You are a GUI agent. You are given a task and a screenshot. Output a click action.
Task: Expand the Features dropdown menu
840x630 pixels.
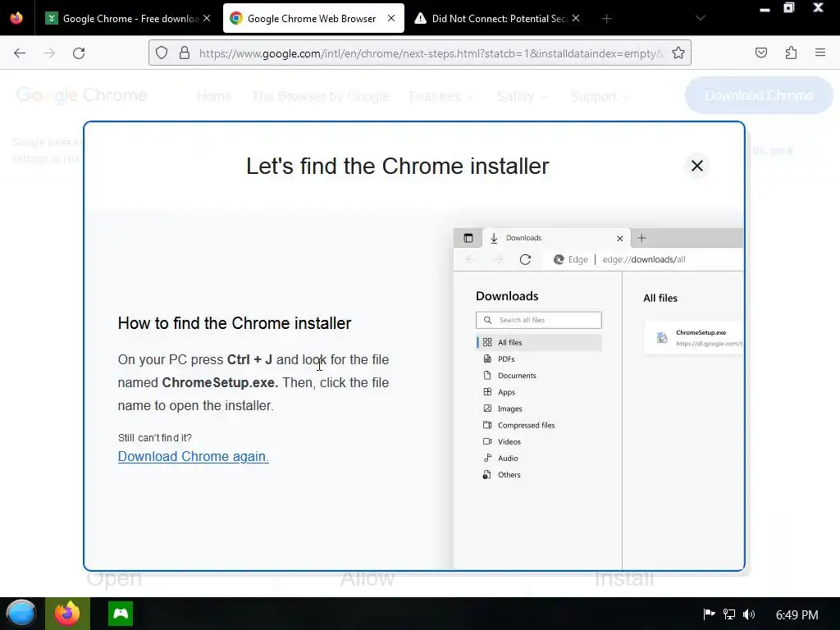pos(441,97)
